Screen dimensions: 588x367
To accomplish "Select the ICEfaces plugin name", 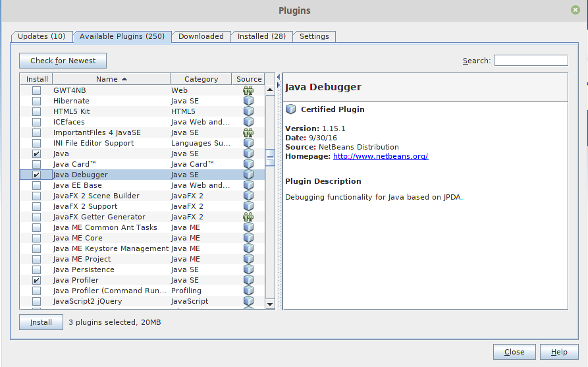I will click(x=69, y=122).
